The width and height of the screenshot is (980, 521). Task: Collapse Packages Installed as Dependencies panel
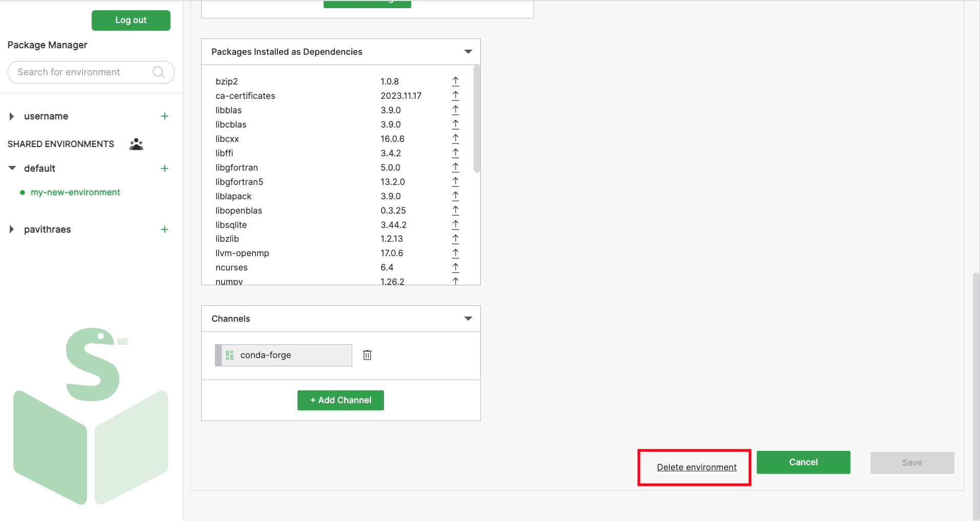point(468,52)
